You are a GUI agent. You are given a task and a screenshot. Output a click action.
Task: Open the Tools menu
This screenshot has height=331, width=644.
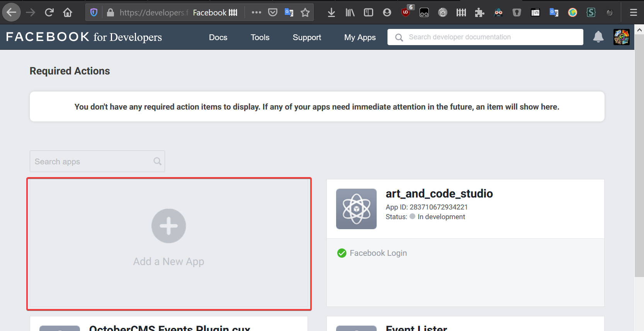point(260,37)
